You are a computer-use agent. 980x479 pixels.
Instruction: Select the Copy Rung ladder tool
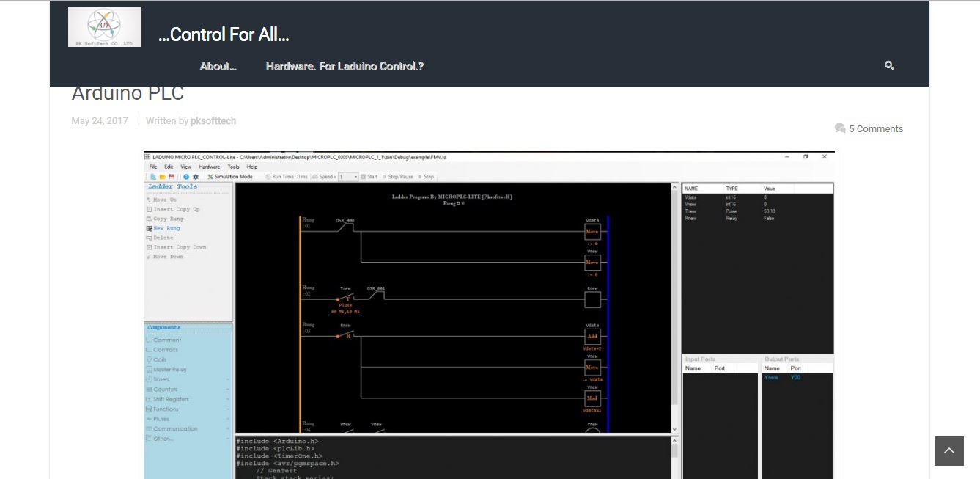(x=164, y=219)
